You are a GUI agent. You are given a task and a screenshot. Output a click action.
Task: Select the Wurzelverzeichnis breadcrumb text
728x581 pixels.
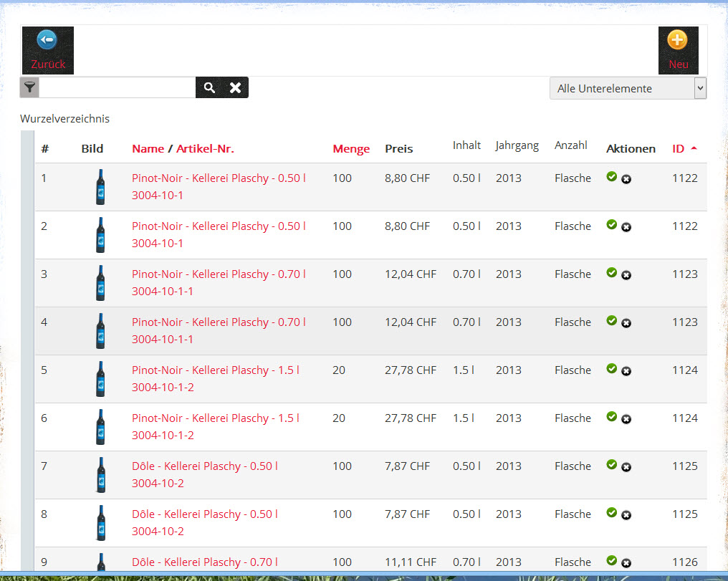(x=64, y=119)
